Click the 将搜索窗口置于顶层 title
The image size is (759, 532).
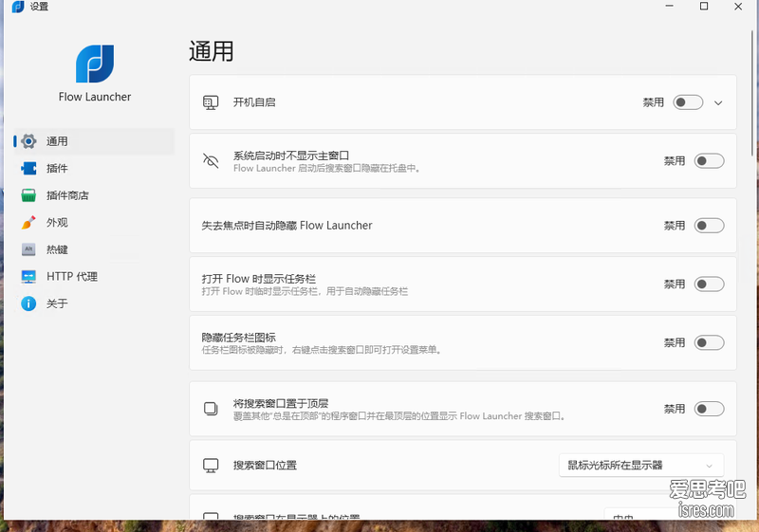281,403
